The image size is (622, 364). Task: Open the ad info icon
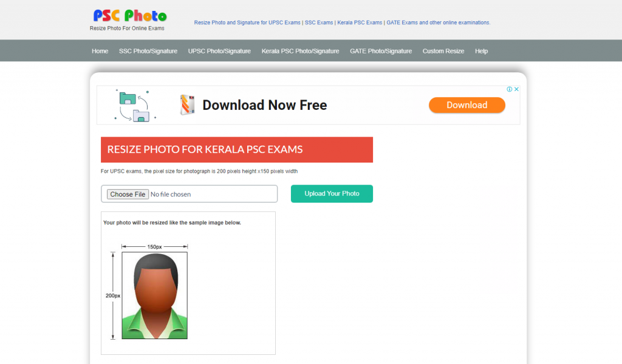pyautogui.click(x=510, y=89)
